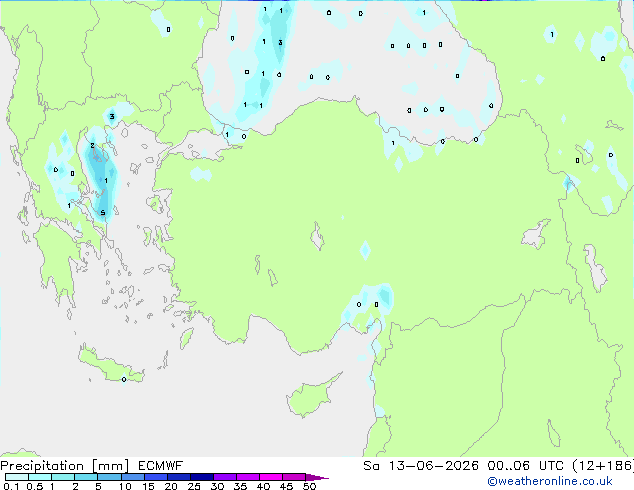Viewport: 634px width, 490px height.
Task: Select the 2 mm legend color swatch
Action: 86,477
